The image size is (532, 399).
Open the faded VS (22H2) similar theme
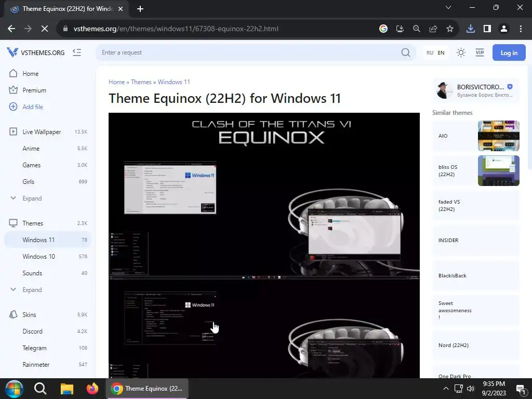(x=476, y=205)
